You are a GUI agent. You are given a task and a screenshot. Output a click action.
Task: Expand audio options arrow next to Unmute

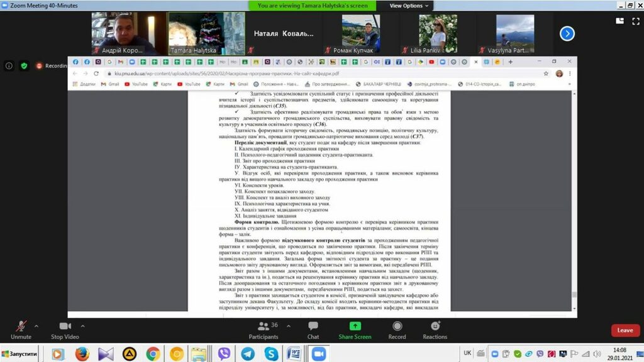point(36,326)
